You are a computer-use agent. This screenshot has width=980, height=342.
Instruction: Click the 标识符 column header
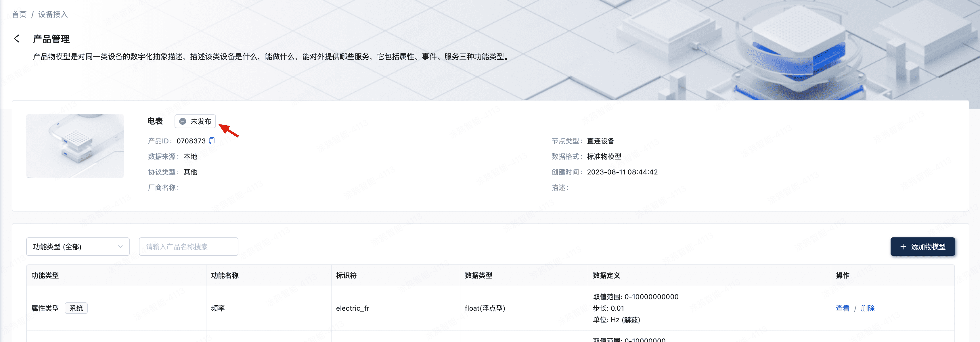tap(346, 275)
